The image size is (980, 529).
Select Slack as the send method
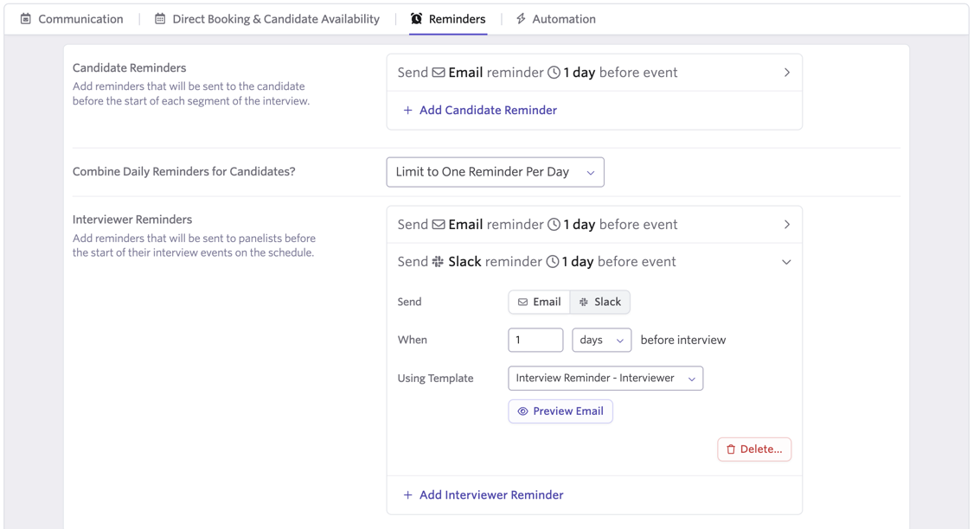600,302
